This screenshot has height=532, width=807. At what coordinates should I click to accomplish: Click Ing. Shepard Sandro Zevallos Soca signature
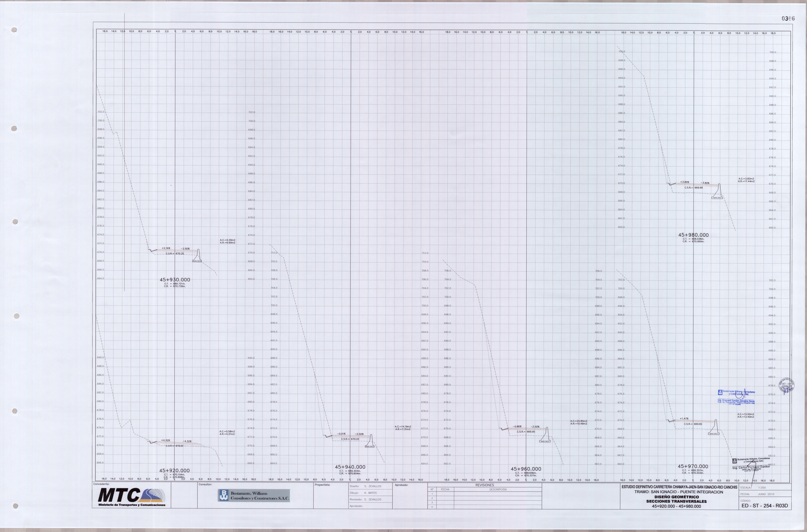pos(736,401)
